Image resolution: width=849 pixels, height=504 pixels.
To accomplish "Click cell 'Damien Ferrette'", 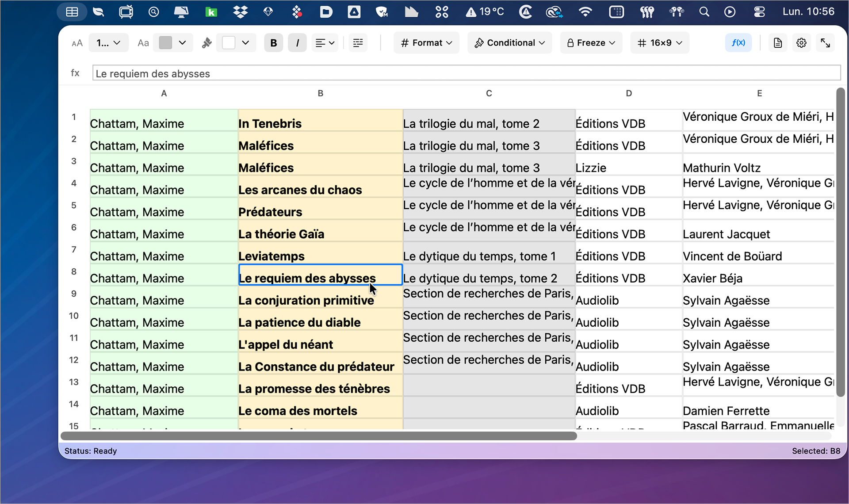I will pyautogui.click(x=758, y=408).
